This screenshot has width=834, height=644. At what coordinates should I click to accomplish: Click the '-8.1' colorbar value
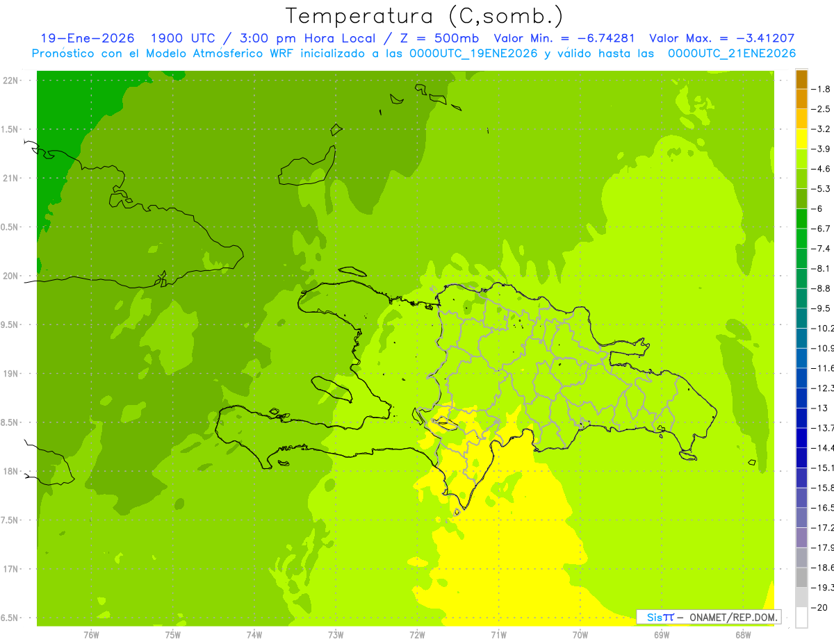[821, 268]
